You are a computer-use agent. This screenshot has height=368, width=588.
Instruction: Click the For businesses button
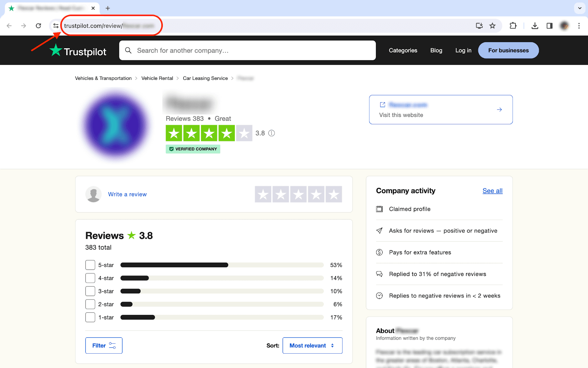click(x=508, y=50)
